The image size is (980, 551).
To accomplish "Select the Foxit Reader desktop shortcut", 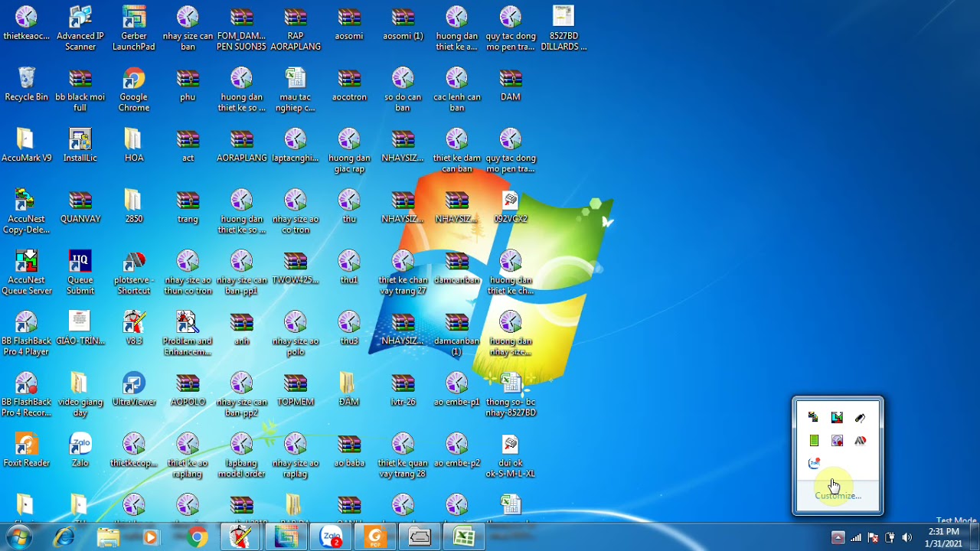I will click(x=27, y=451).
